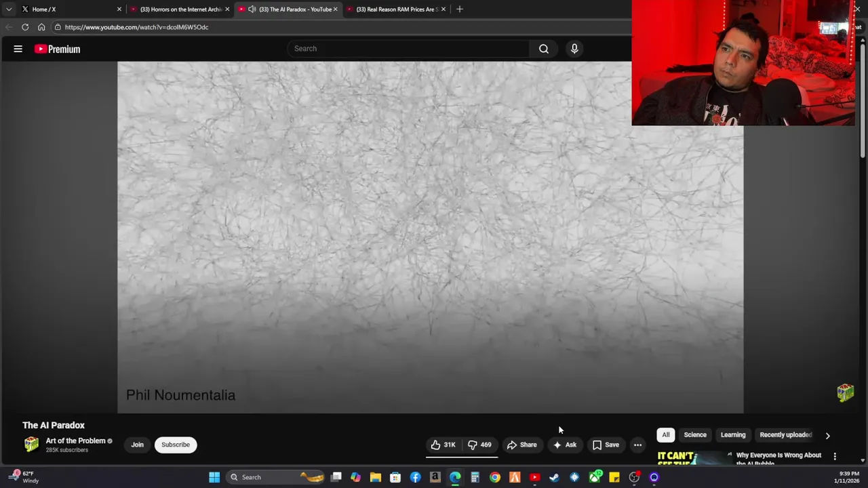Screen dimensions: 868x488
Task: Join the Art of the Problem channel
Action: tap(138, 445)
